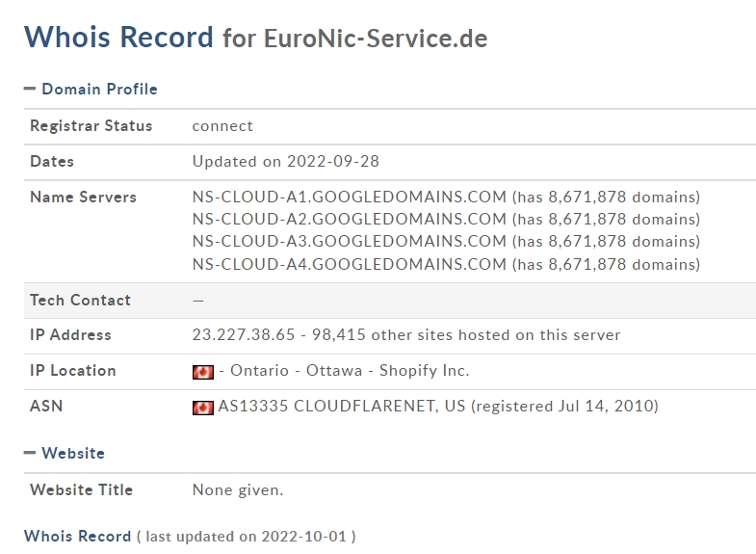Click the 'Whois Record' heading at bottom

[x=78, y=536]
